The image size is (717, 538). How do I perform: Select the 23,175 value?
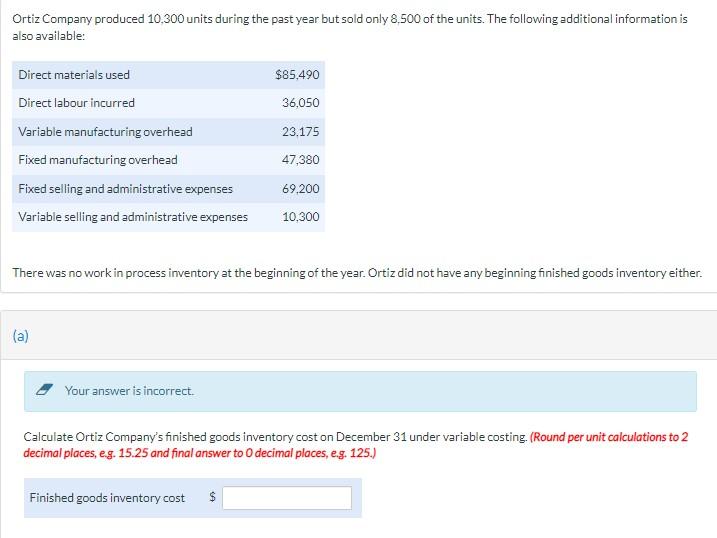[x=300, y=132]
